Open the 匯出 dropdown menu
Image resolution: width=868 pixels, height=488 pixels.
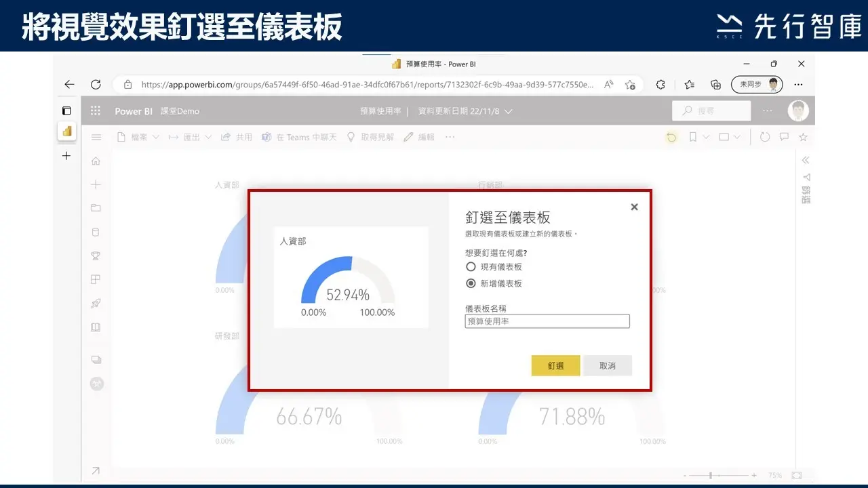pos(191,137)
